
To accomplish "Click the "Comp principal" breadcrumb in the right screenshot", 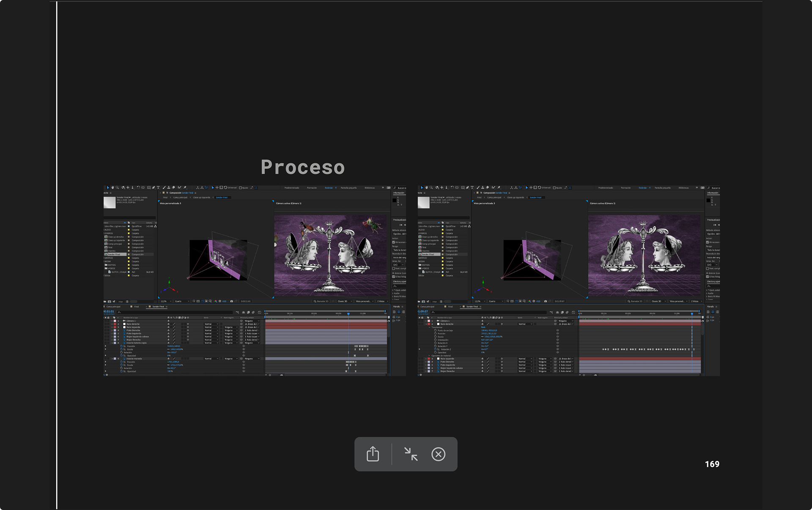I will (x=494, y=197).
